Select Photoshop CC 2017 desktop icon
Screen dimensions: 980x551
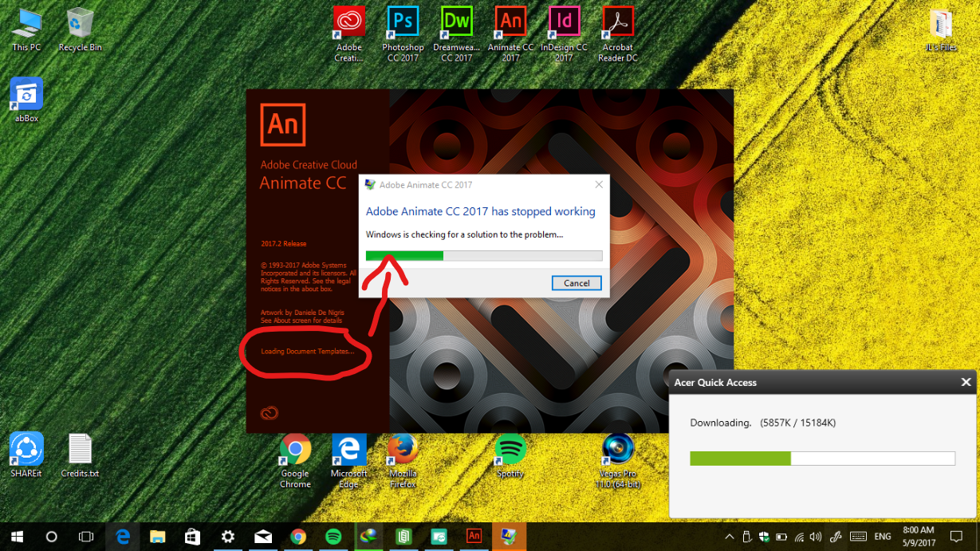point(403,34)
